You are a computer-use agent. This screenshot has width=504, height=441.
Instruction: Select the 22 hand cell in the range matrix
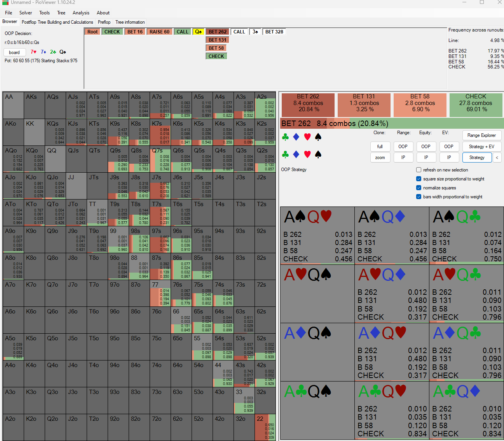pos(265,427)
